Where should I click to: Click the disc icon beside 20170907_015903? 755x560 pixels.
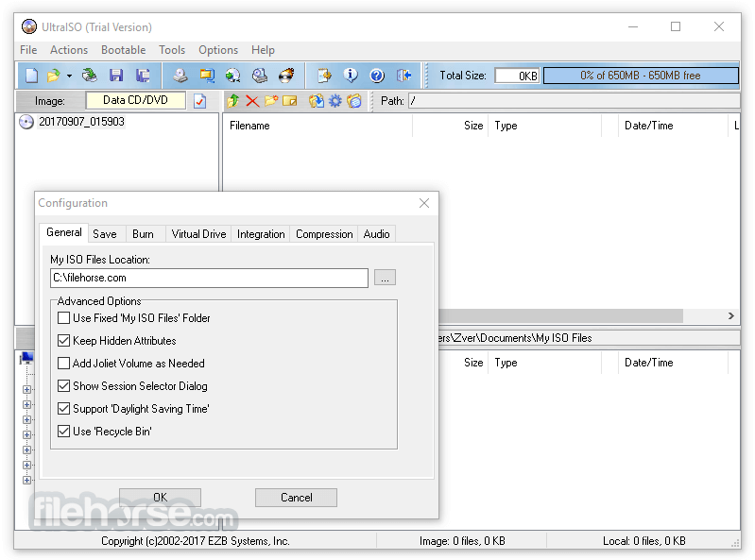point(26,122)
